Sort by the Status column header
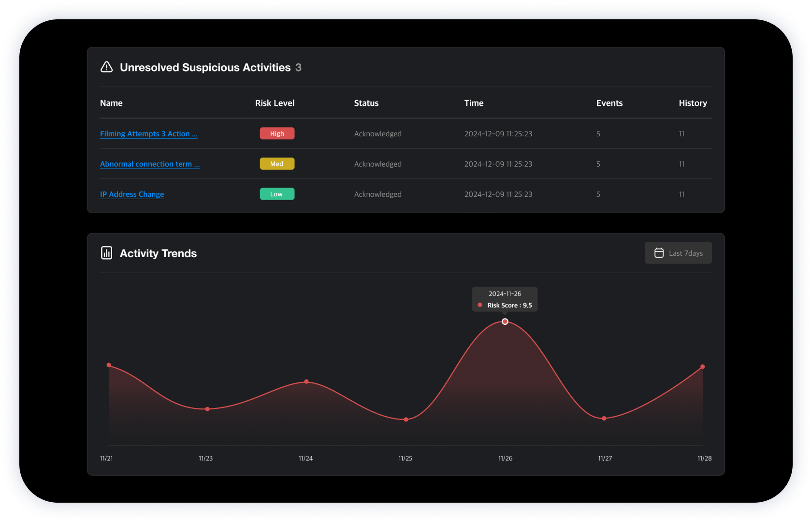 point(366,103)
